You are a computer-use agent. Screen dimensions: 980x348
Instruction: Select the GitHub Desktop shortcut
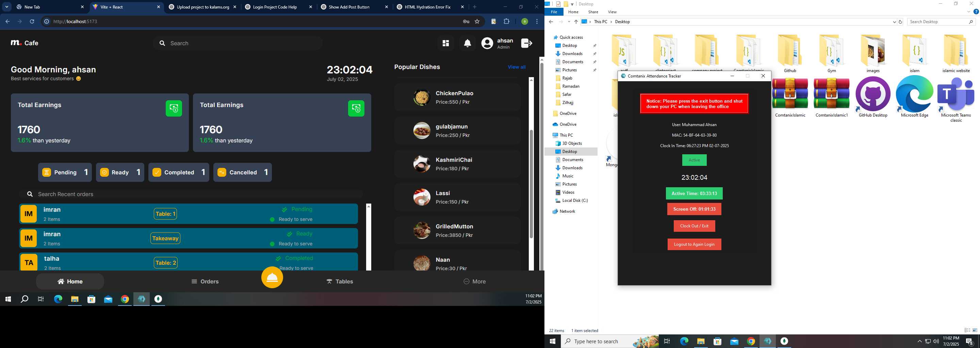click(x=873, y=97)
